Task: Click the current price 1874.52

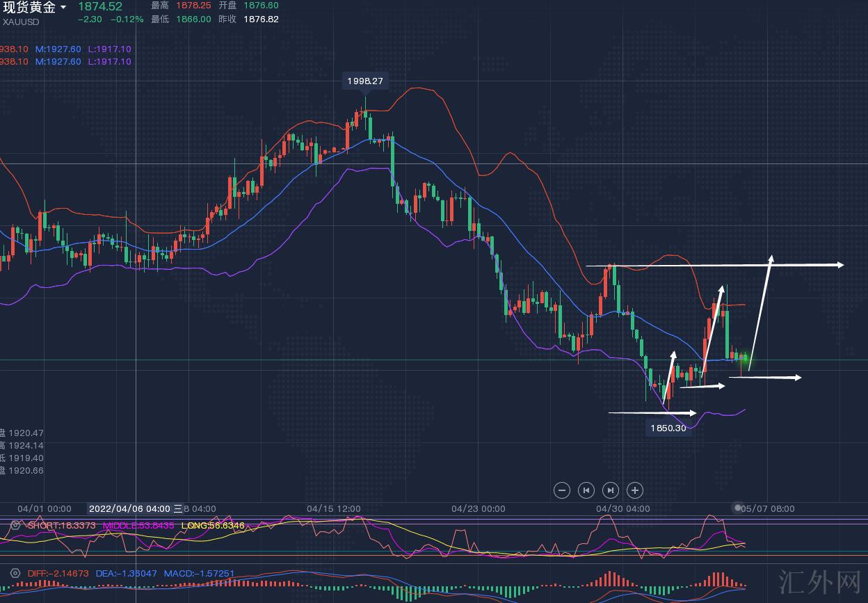Action: 99,7
